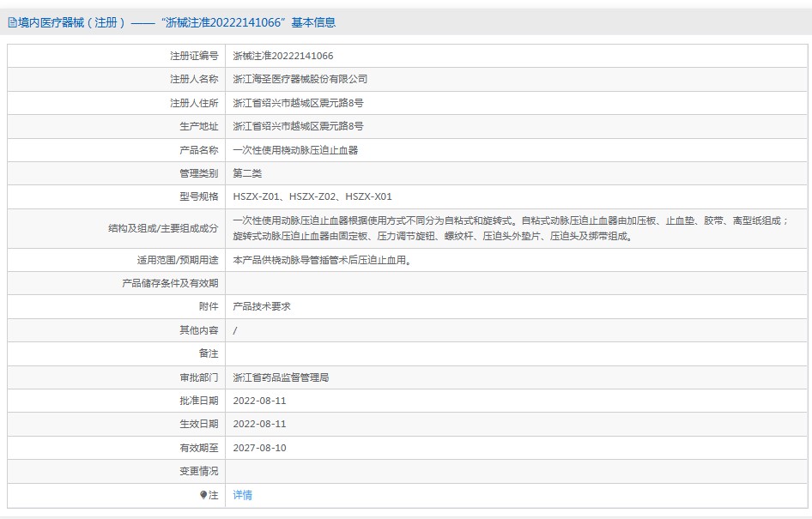The image size is (812, 519).
Task: Click the document icon before the page title
Action: (x=12, y=23)
